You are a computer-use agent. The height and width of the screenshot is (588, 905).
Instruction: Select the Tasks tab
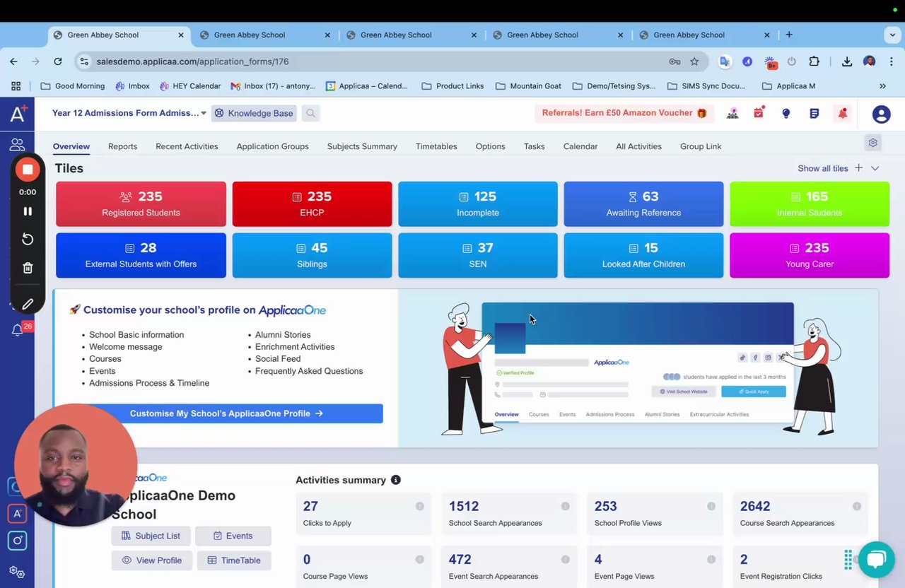tap(534, 146)
